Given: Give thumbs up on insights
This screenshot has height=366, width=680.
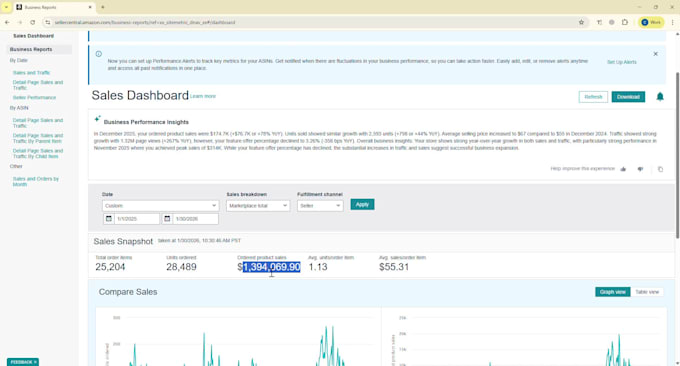Looking at the screenshot, I should (x=623, y=169).
